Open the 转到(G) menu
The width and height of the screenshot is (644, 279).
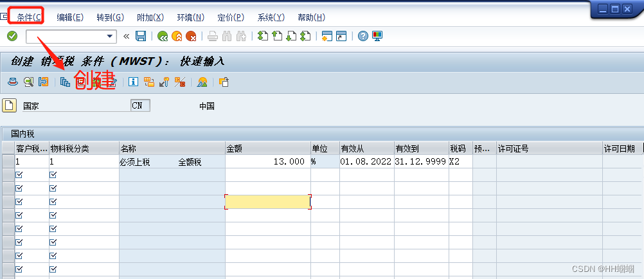110,17
